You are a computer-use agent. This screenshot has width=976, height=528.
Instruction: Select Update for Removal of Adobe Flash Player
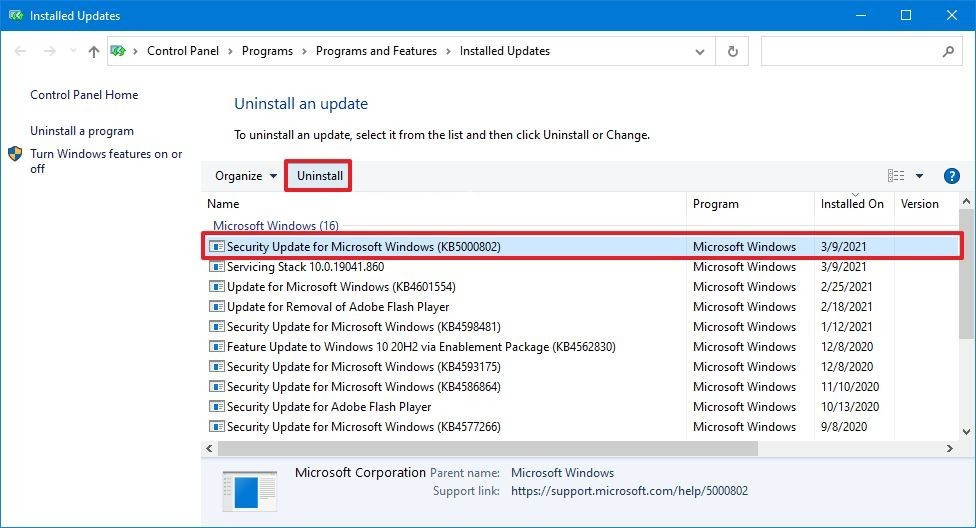pos(580,306)
